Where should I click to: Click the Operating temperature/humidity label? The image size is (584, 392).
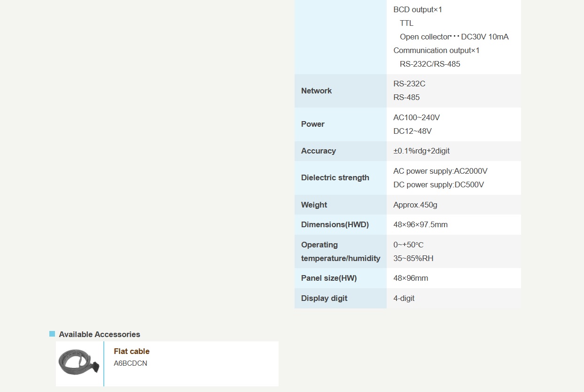(x=340, y=251)
